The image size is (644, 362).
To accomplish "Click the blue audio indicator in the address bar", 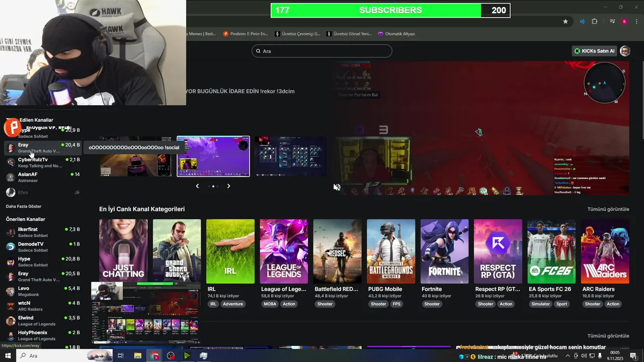I will [582, 22].
